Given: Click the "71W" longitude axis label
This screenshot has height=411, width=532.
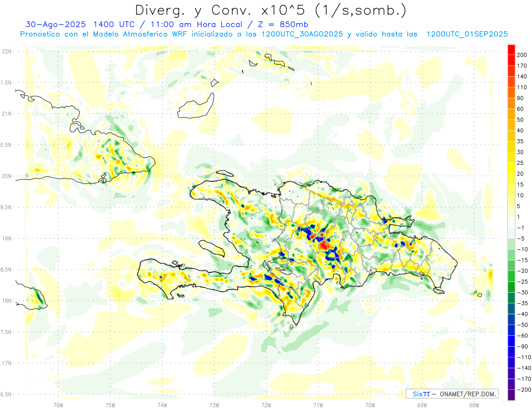Looking at the screenshot, I should 318,405.
